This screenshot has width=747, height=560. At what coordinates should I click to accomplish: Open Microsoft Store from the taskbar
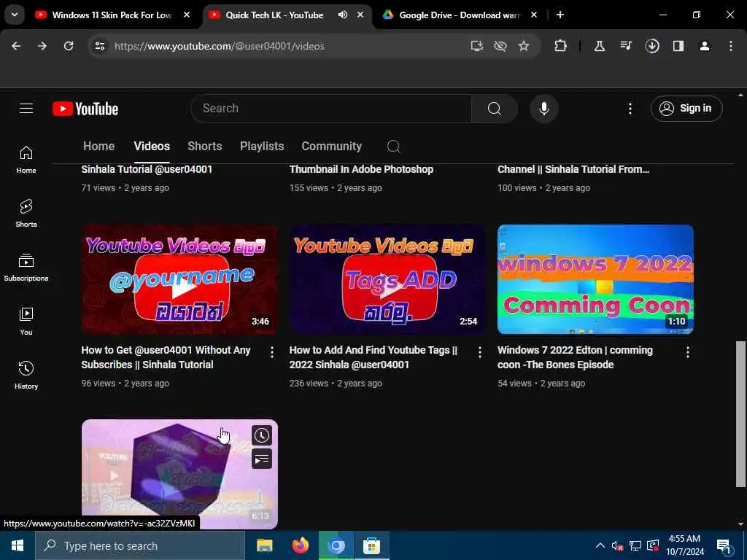point(371,545)
